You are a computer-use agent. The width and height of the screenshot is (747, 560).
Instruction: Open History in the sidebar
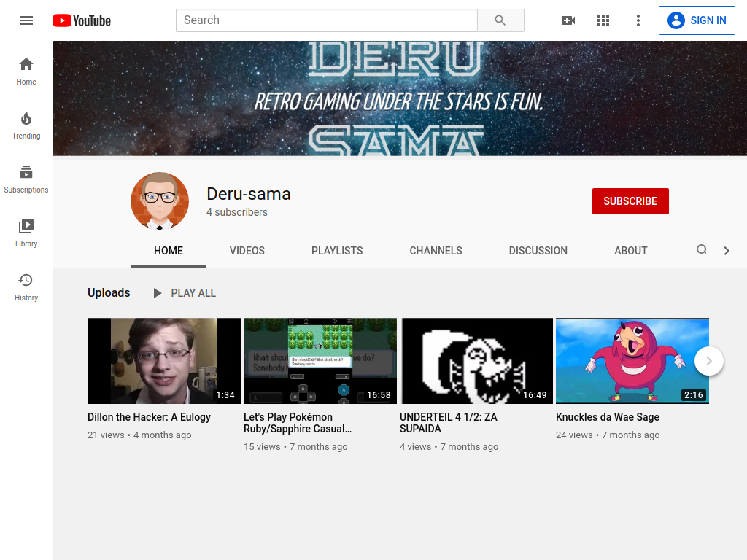point(26,287)
